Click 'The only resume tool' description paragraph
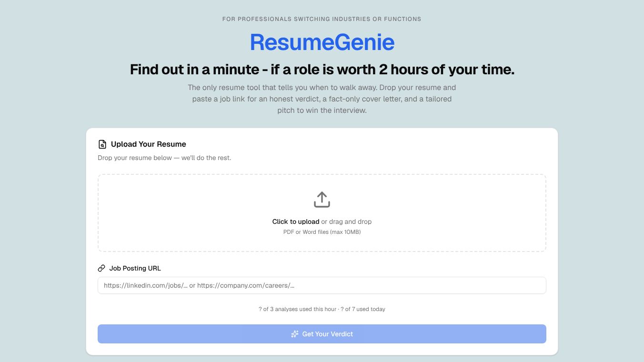Viewport: 644px width, 362px height. pos(322,99)
